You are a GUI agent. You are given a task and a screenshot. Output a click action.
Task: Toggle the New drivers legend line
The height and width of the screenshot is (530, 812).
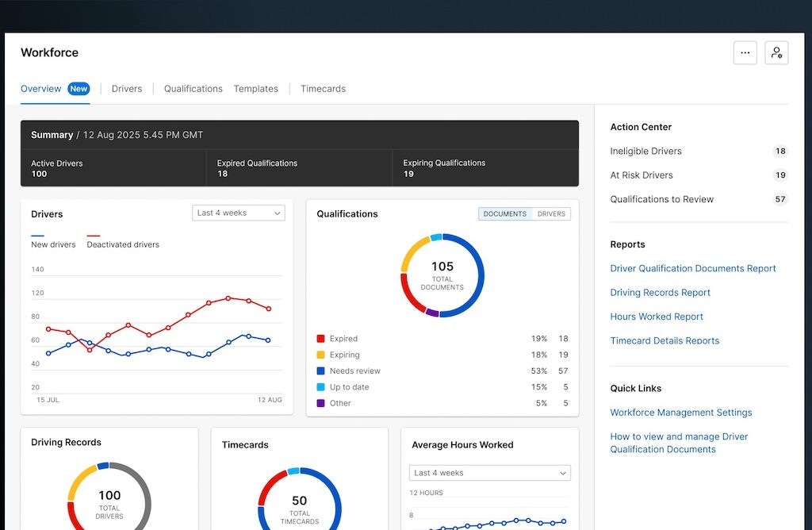(53, 241)
